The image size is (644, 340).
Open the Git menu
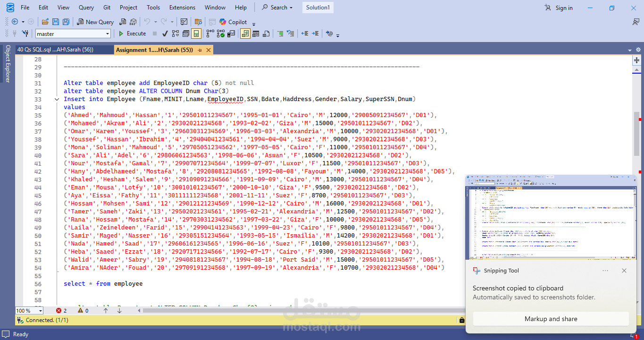[107, 8]
